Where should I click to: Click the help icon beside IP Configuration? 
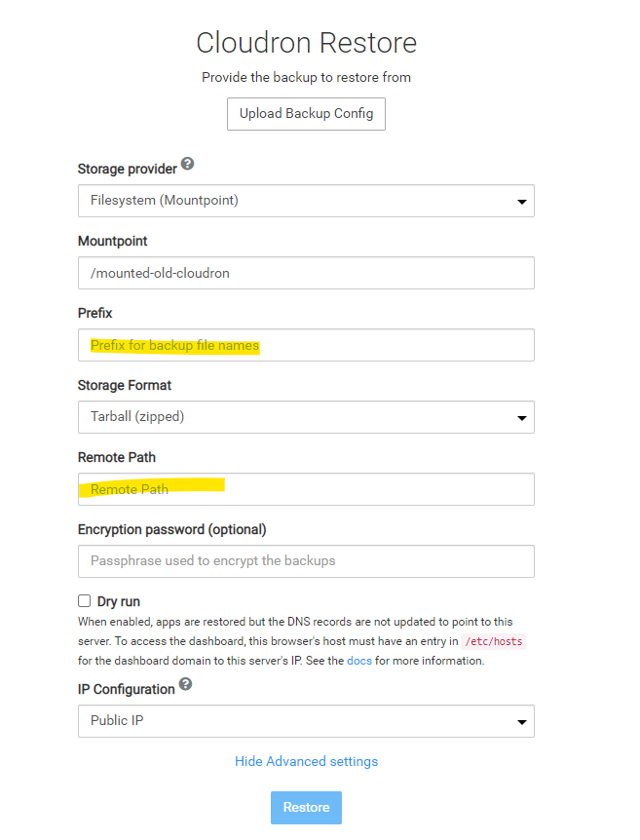coord(185,684)
